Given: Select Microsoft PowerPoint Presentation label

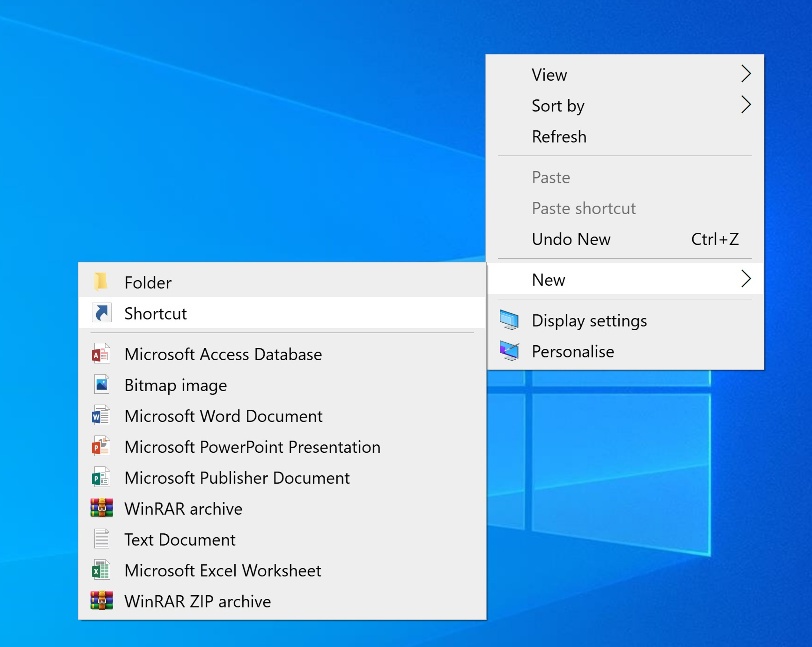Looking at the screenshot, I should point(253,447).
